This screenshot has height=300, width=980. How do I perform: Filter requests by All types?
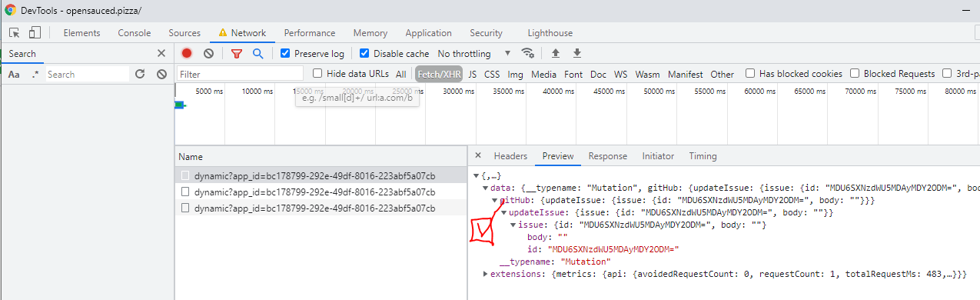point(401,75)
